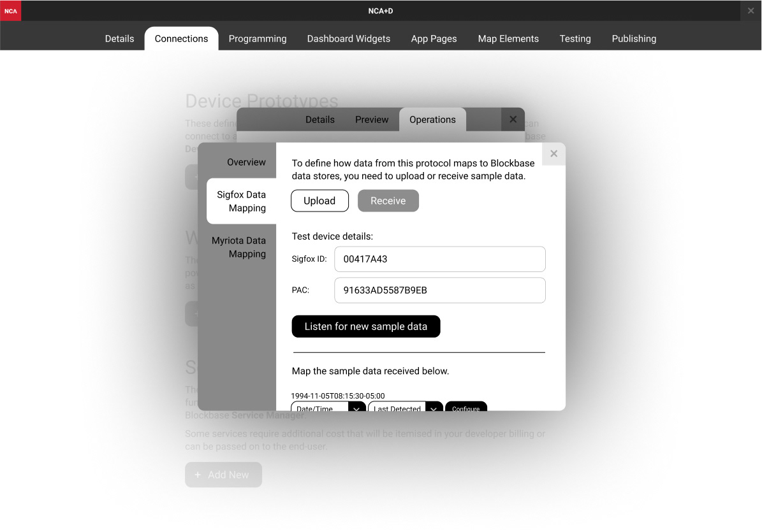Close the prototype dialog with X icon
The width and height of the screenshot is (762, 532).
[513, 119]
